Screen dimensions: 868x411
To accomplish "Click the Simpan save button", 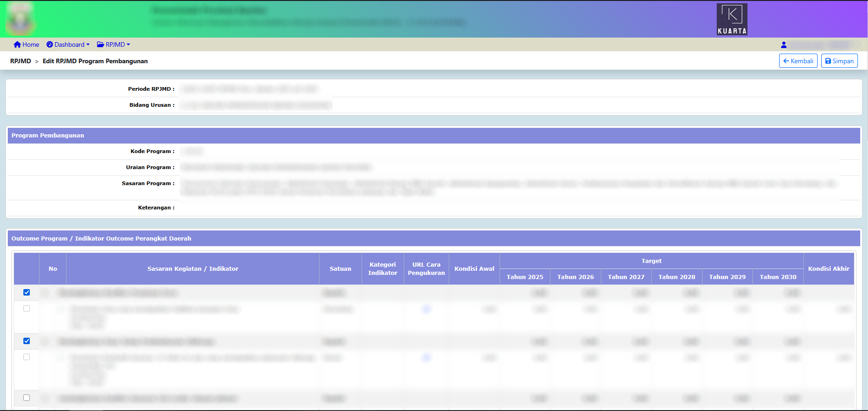I will click(839, 61).
